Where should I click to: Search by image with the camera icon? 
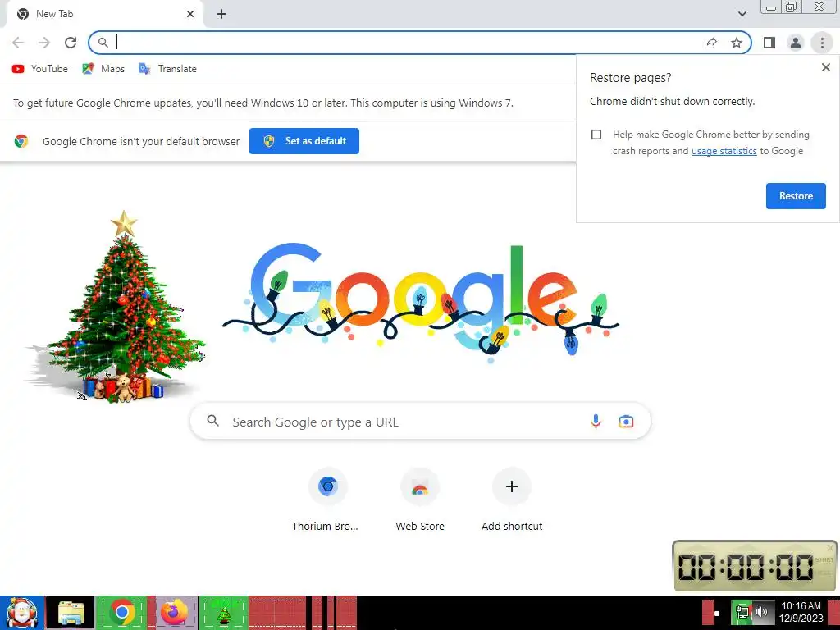tap(626, 422)
